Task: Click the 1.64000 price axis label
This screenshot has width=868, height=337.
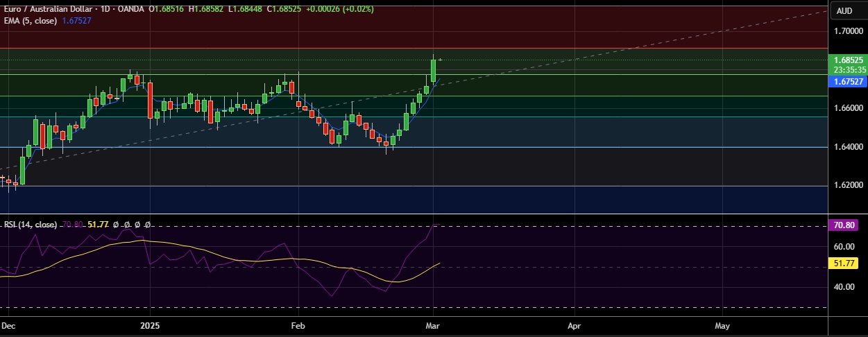Action: 848,147
